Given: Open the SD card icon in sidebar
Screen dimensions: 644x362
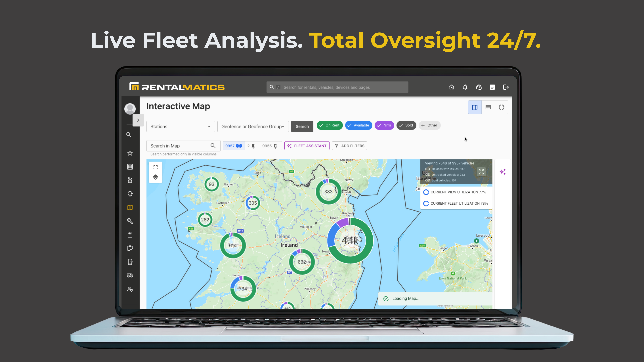Looking at the screenshot, I should click(x=130, y=235).
